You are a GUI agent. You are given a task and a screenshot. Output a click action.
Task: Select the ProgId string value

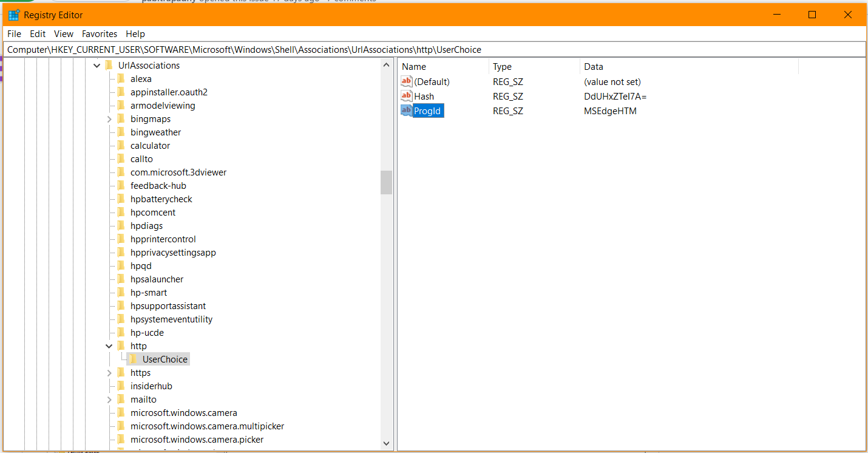coord(427,111)
